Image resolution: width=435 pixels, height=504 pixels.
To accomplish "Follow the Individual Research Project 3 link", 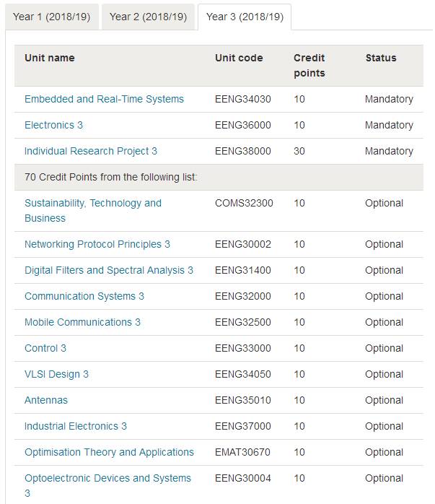I will 91,151.
